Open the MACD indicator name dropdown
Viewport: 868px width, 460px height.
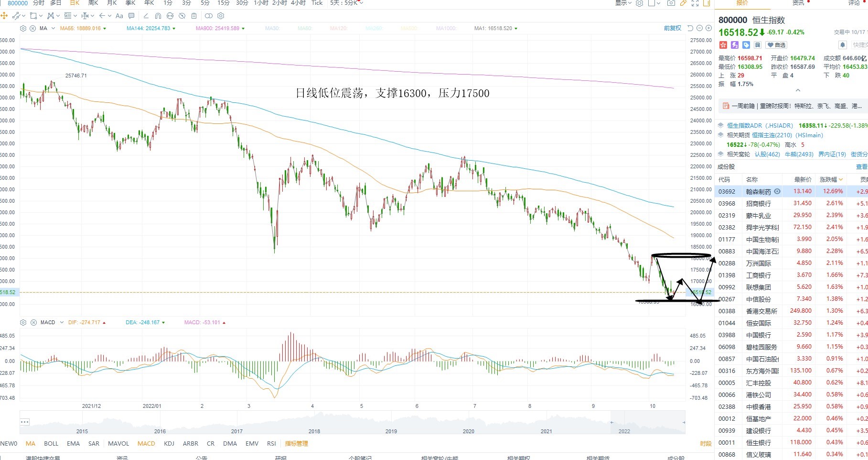pos(62,322)
